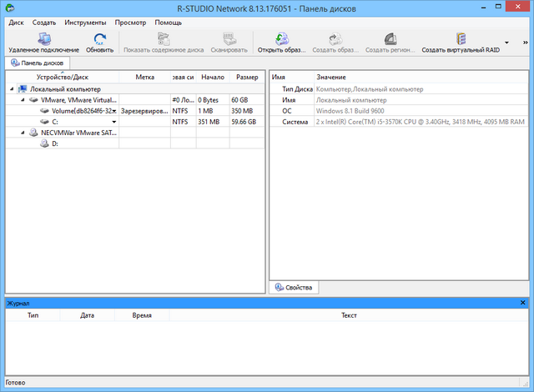Viewport: 534px width, 392px height.
Task: Select the C: partition row
Action: pyautogui.click(x=55, y=121)
